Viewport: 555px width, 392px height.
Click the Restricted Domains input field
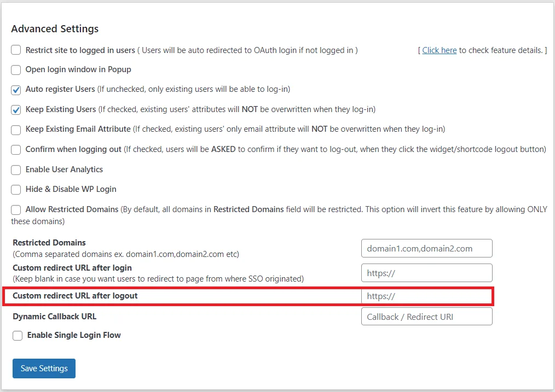[x=426, y=248]
